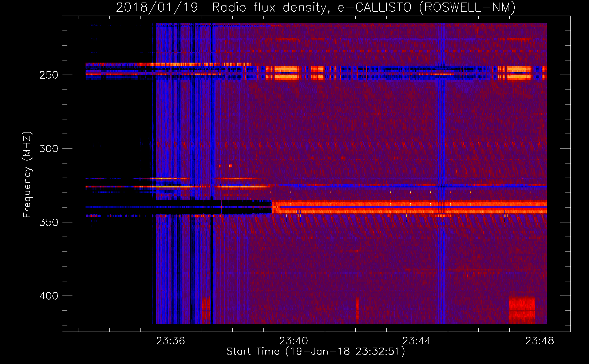Viewport: 589px width, 364px height.
Task: Click the "Frequency (MHZ)" axis label
Action: (x=27, y=175)
